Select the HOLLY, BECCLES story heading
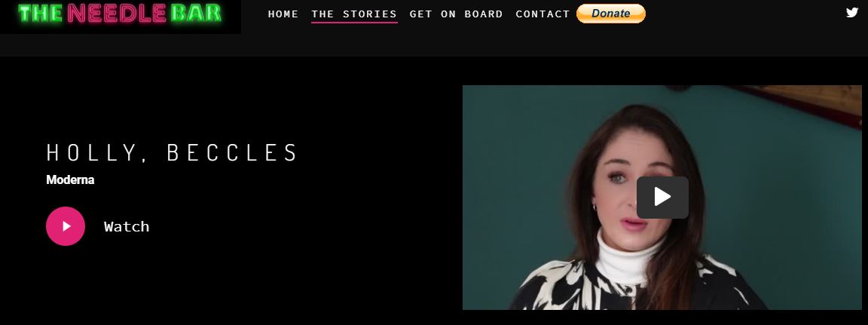Viewport: 868px width, 325px height. click(172, 152)
